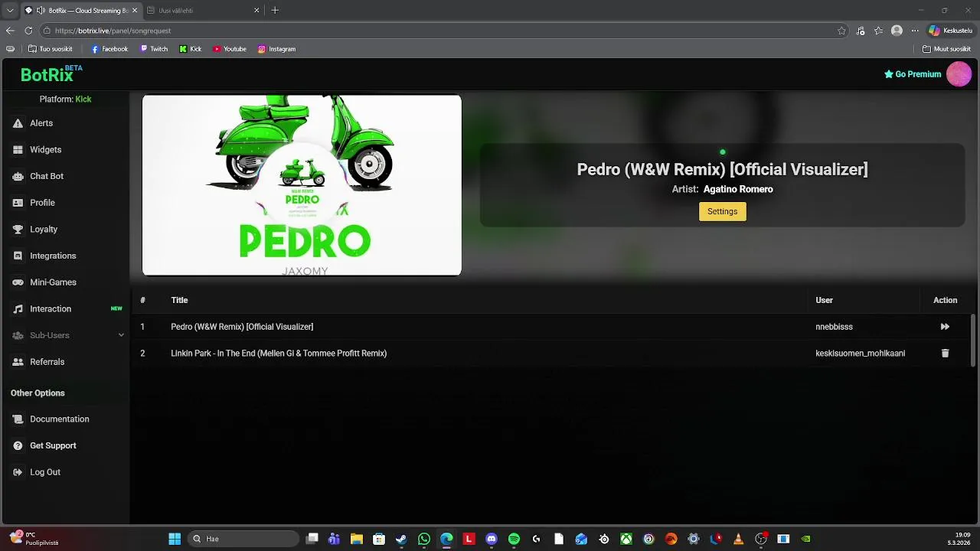
Task: Open Tuo suosikit bookmark
Action: (x=50, y=49)
